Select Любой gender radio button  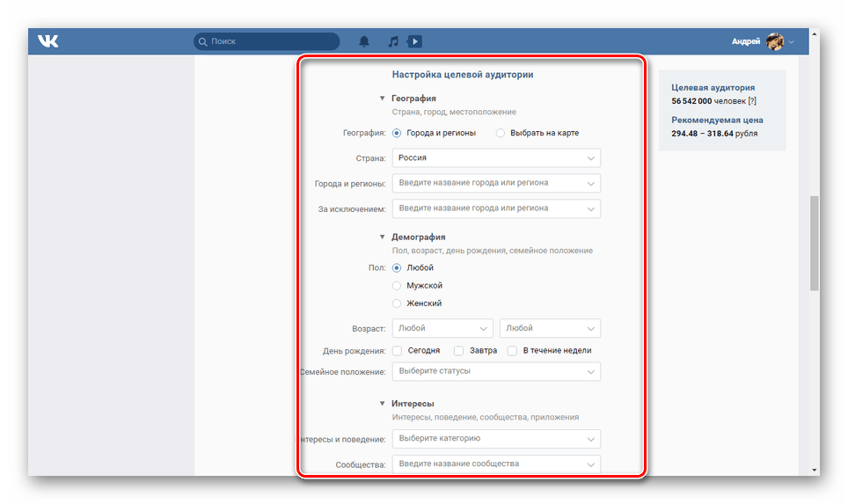coord(397,267)
